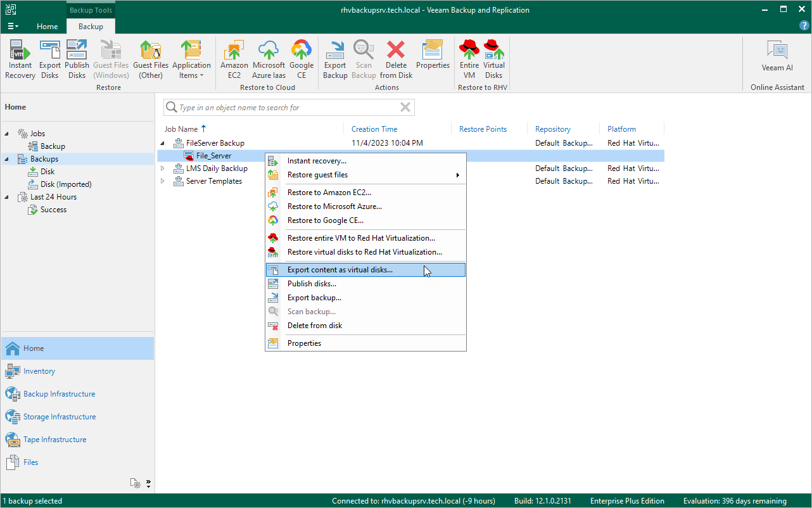Choose Restore to Google CE menu item
This screenshot has width=812, height=508.
[365, 220]
